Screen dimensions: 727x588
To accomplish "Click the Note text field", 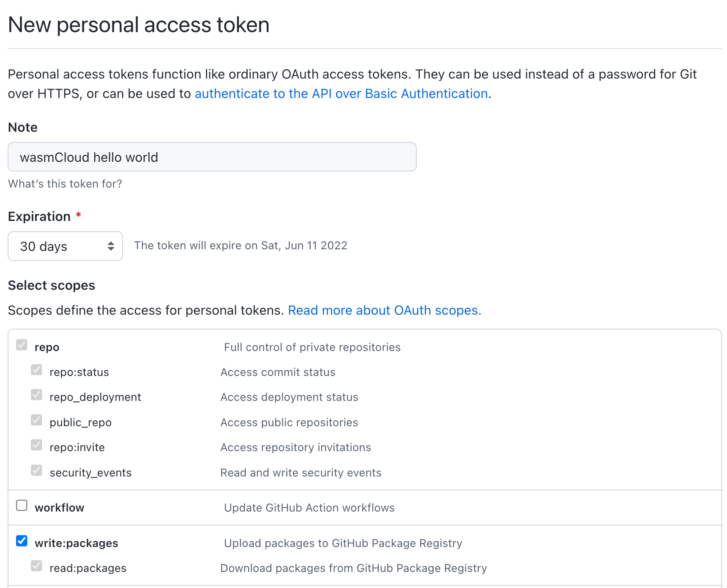I will click(212, 157).
